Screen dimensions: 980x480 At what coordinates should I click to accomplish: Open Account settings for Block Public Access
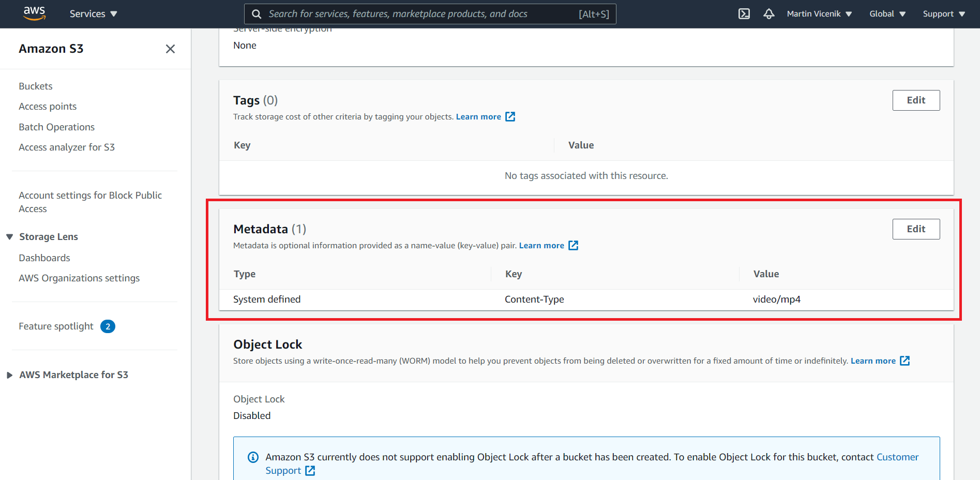click(x=91, y=202)
